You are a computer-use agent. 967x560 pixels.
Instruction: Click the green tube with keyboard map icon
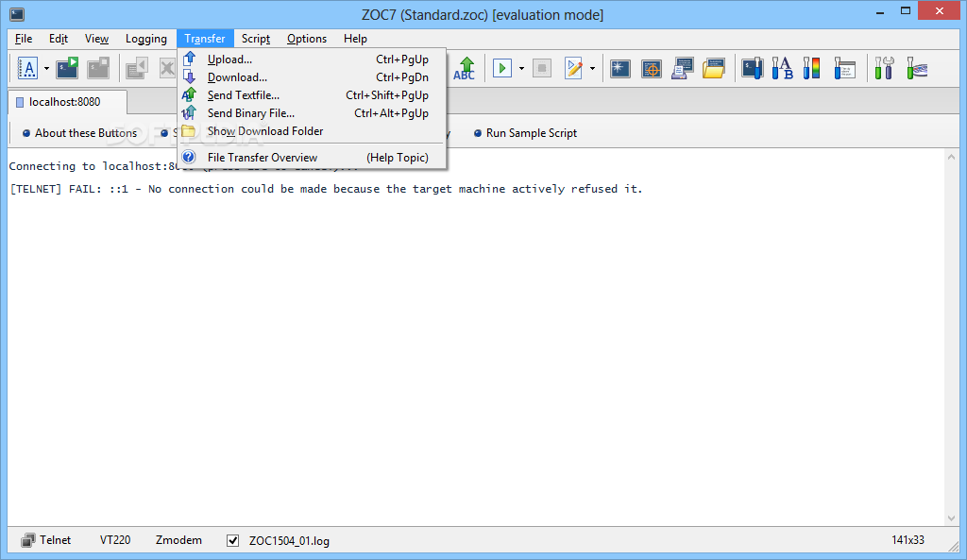[916, 68]
